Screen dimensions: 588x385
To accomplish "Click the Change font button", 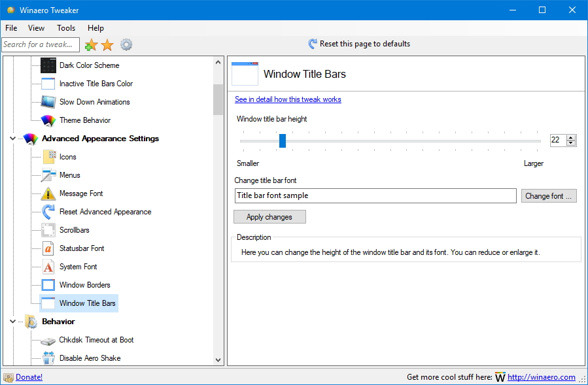I will (x=548, y=196).
